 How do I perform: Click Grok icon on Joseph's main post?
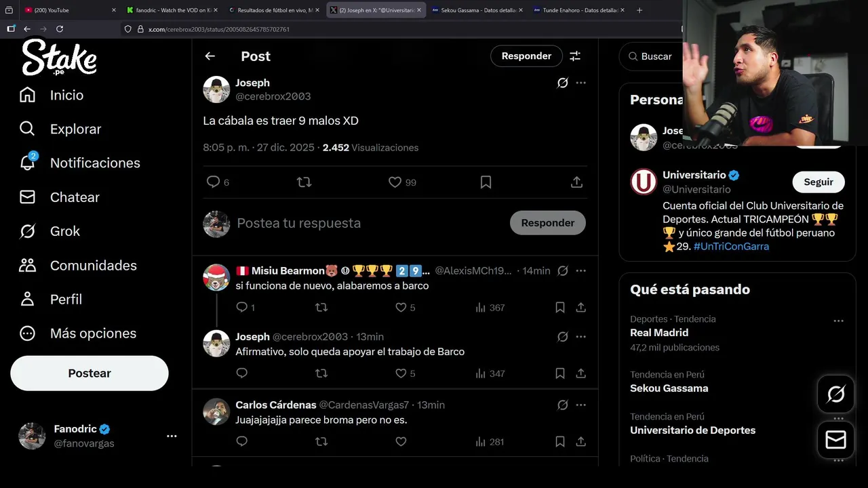click(x=562, y=83)
